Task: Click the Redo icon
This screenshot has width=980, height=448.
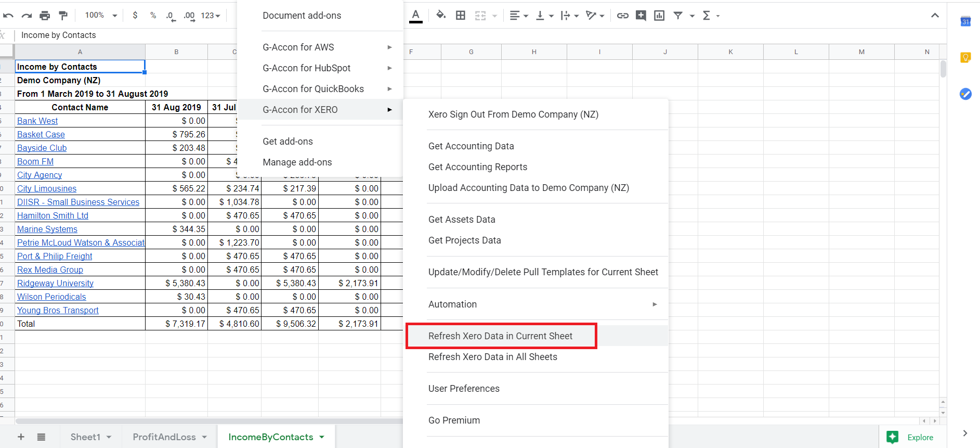Action: pyautogui.click(x=27, y=16)
